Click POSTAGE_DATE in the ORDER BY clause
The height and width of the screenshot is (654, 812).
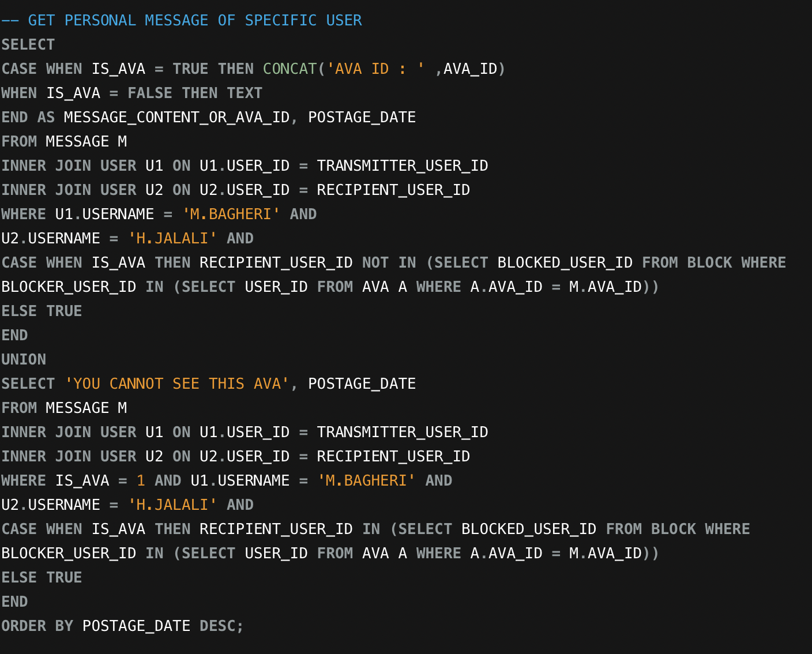[x=136, y=626]
